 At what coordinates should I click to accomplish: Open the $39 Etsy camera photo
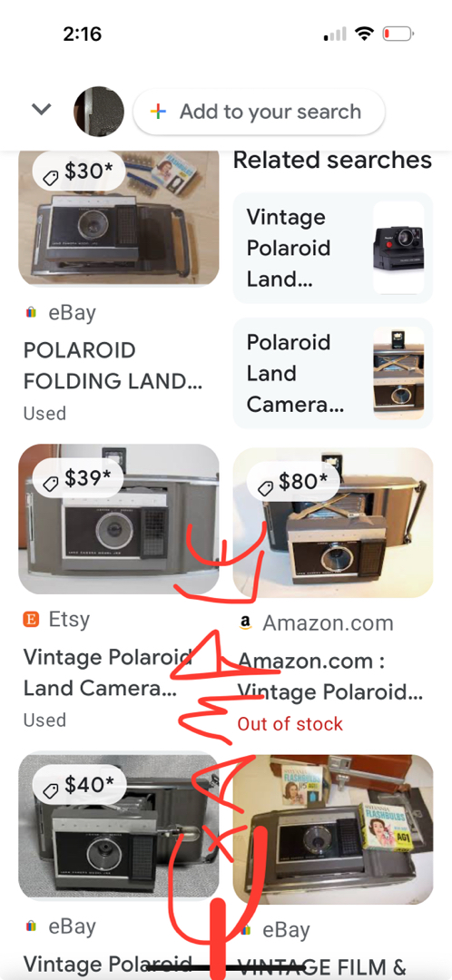[x=119, y=519]
